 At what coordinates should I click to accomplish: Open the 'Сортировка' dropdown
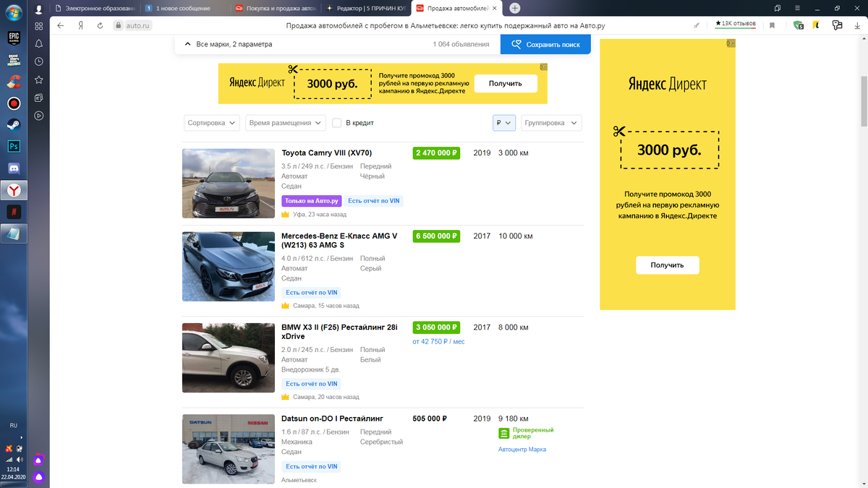tap(212, 123)
